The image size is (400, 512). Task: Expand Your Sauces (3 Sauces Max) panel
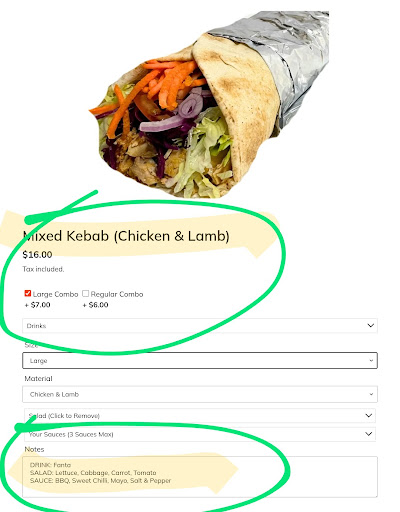(x=200, y=434)
